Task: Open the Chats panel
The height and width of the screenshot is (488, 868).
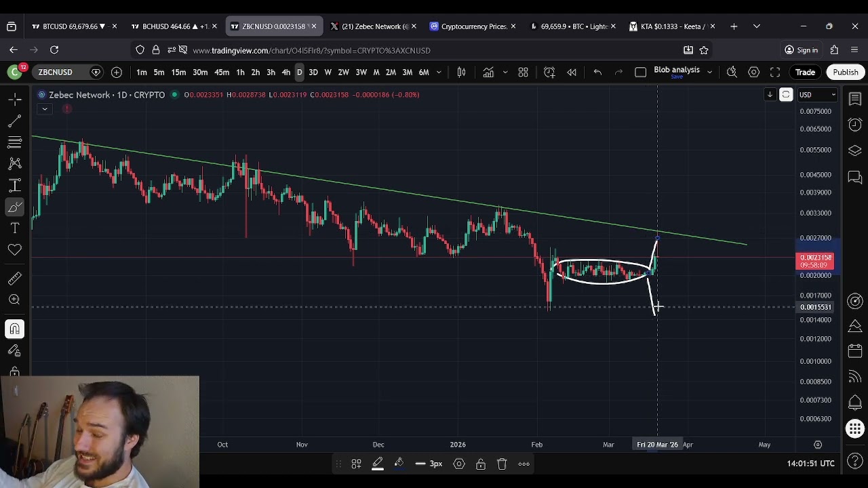Action: (855, 177)
